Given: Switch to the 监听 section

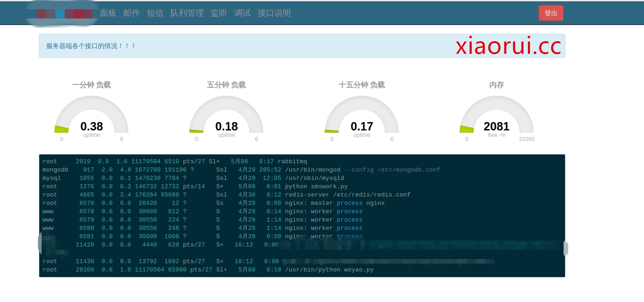Looking at the screenshot, I should pos(219,13).
